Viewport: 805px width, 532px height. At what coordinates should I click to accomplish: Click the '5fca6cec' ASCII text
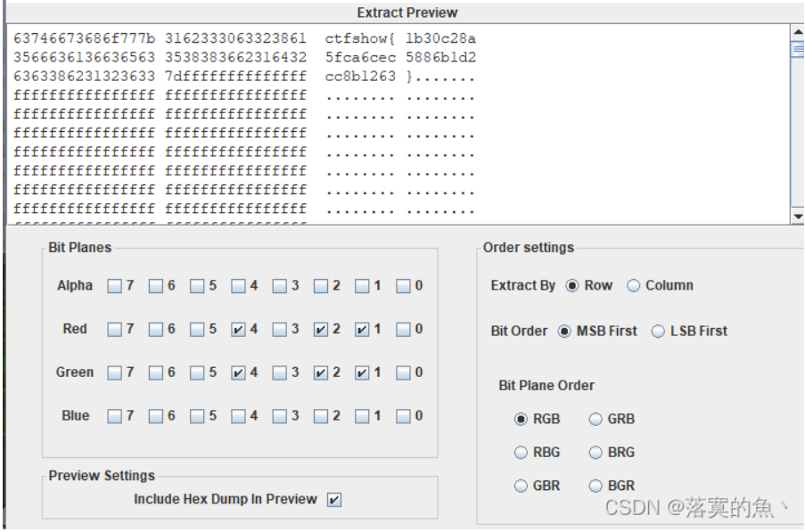pyautogui.click(x=360, y=57)
